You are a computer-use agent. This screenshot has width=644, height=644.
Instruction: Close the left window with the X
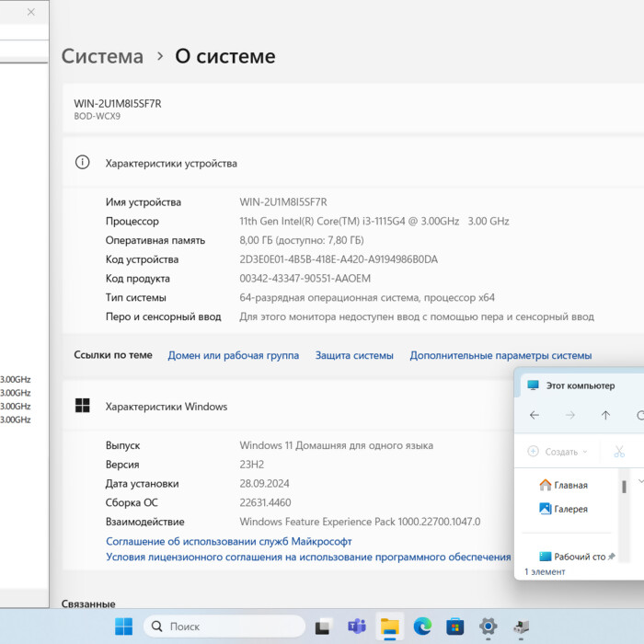click(30, 12)
